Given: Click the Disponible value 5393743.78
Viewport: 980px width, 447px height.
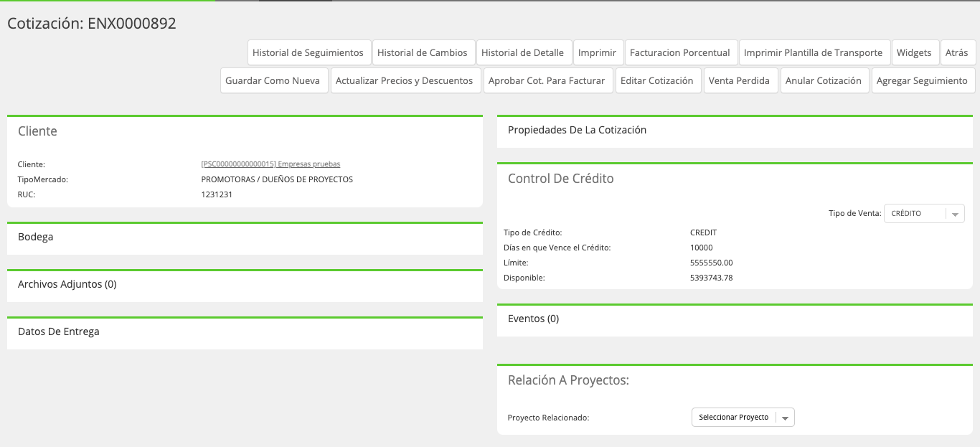Looking at the screenshot, I should [x=712, y=278].
